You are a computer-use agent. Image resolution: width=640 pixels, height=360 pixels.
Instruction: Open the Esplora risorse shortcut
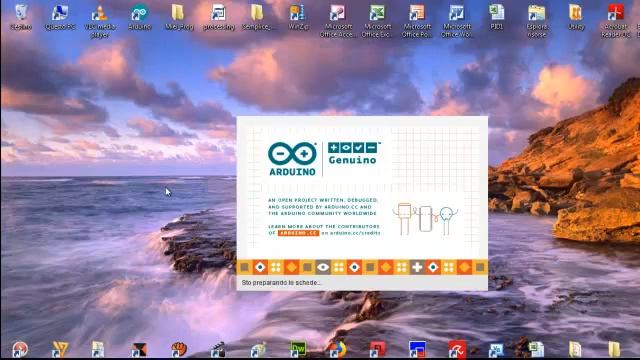coord(537,21)
